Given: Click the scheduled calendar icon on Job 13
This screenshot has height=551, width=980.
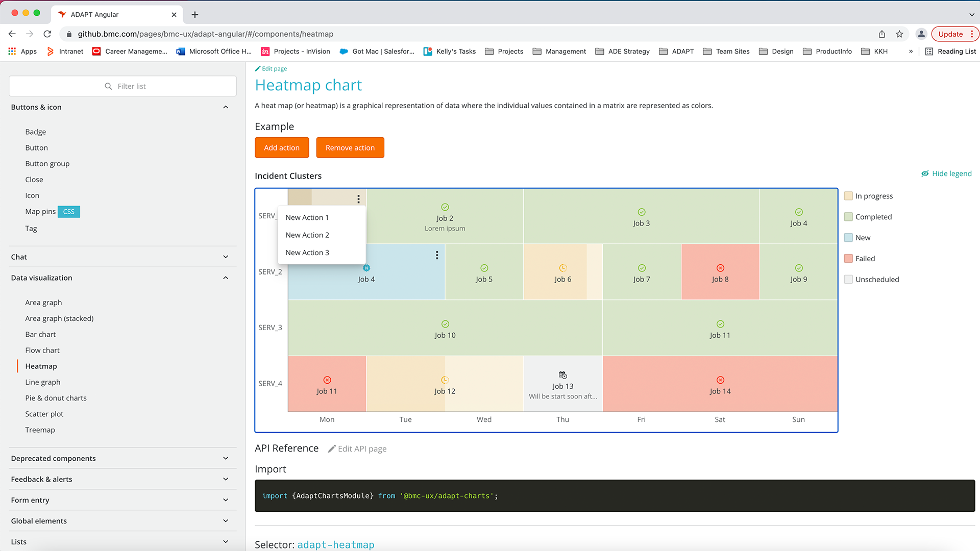Looking at the screenshot, I should click(x=562, y=375).
